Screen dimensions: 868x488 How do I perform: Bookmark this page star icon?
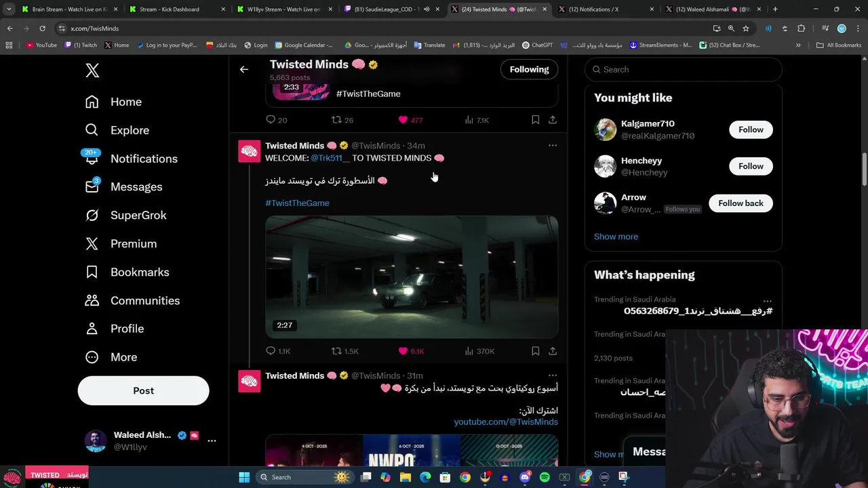[746, 28]
